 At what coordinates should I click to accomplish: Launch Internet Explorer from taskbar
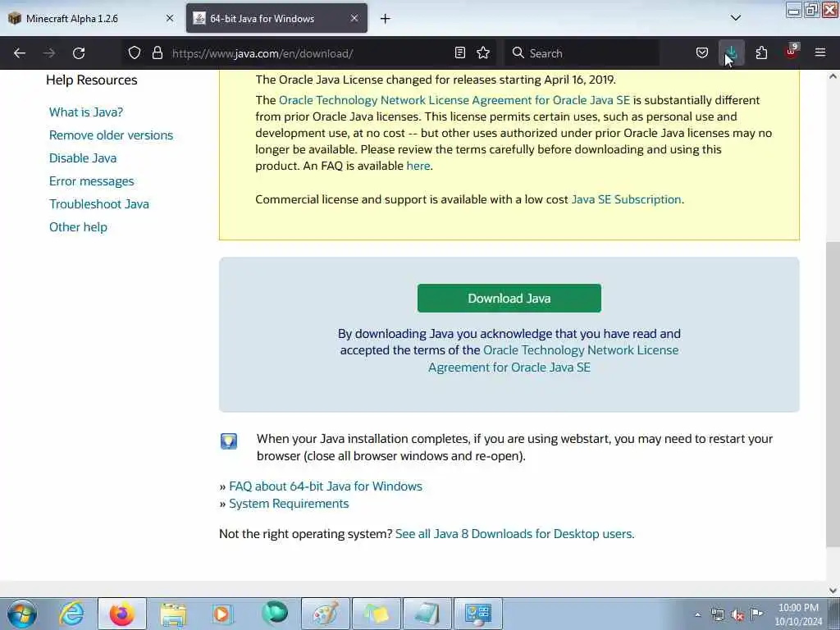click(72, 614)
